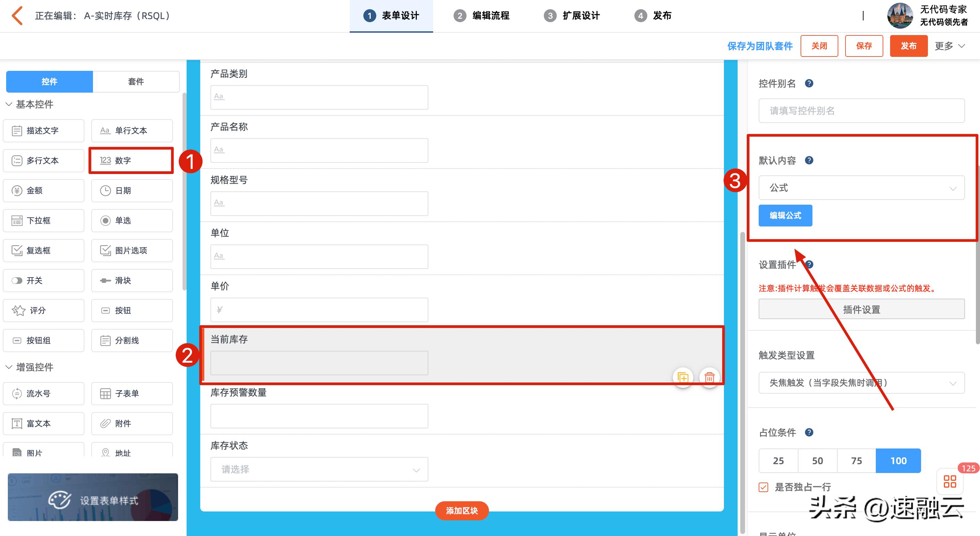Select 50 as the placeholder width

pyautogui.click(x=818, y=461)
